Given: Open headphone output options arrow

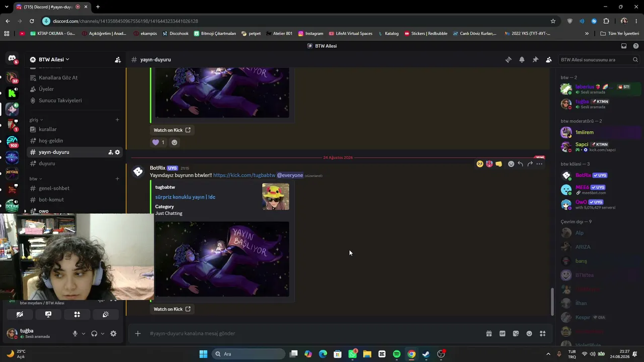Looking at the screenshot, I should [x=103, y=333].
